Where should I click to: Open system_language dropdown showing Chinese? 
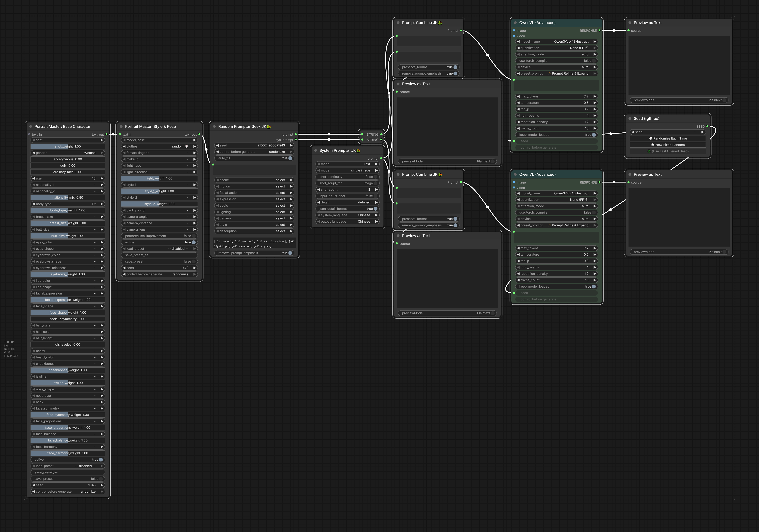347,215
